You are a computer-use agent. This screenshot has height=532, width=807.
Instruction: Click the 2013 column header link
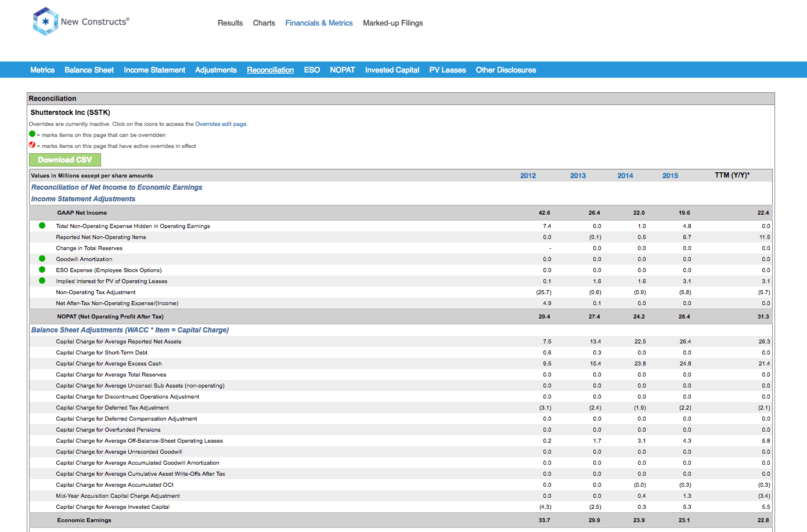click(x=578, y=176)
